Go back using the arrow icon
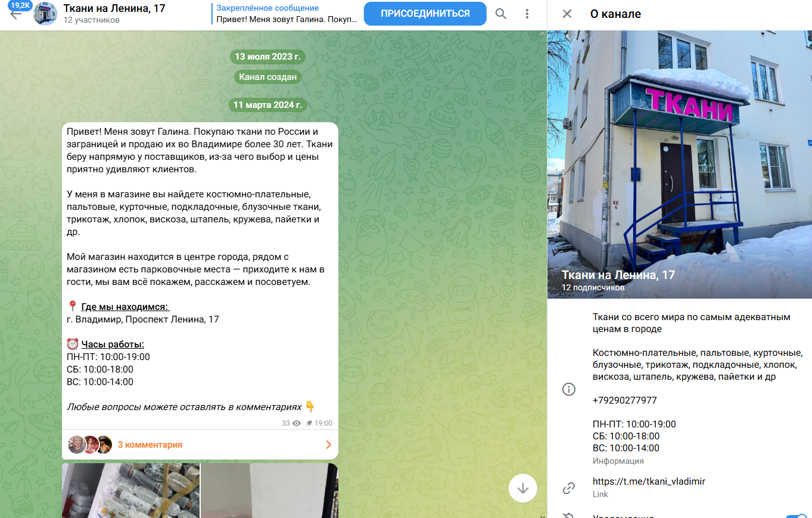The width and height of the screenshot is (812, 518). point(16,14)
